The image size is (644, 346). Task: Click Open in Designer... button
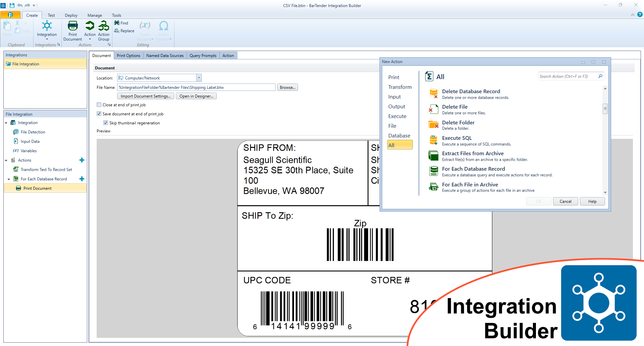click(x=196, y=96)
